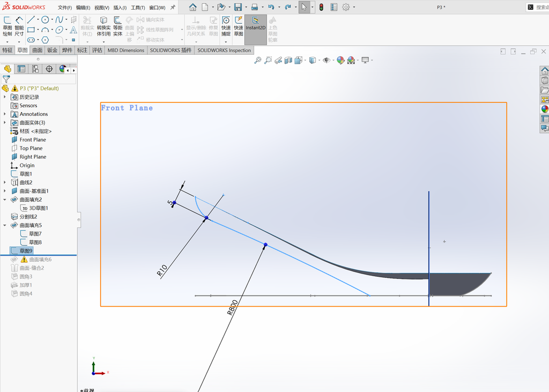Click the Smart Dimension (智能尺寸) tool

[19, 27]
